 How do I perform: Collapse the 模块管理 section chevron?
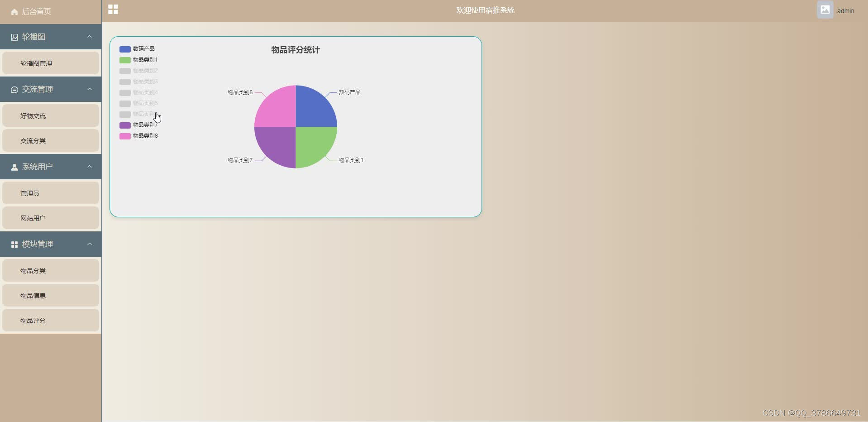coord(90,244)
